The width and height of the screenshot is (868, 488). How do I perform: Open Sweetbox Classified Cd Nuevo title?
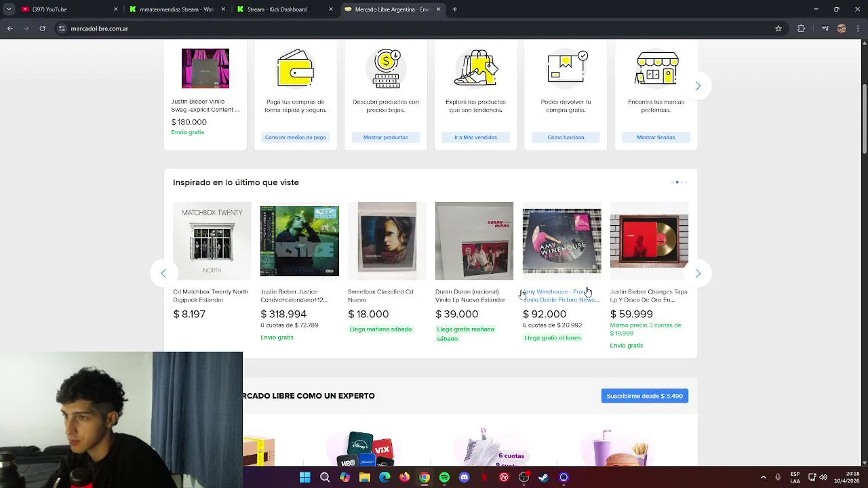[x=380, y=296]
